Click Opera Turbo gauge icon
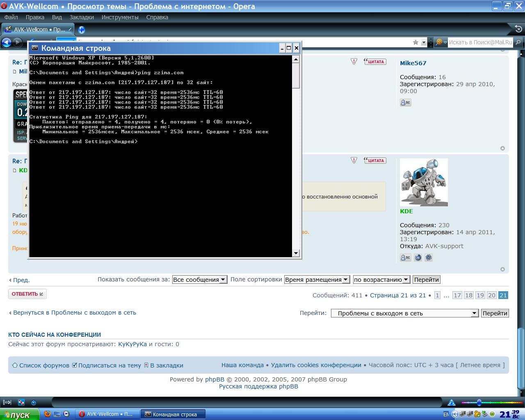 [x=34, y=402]
